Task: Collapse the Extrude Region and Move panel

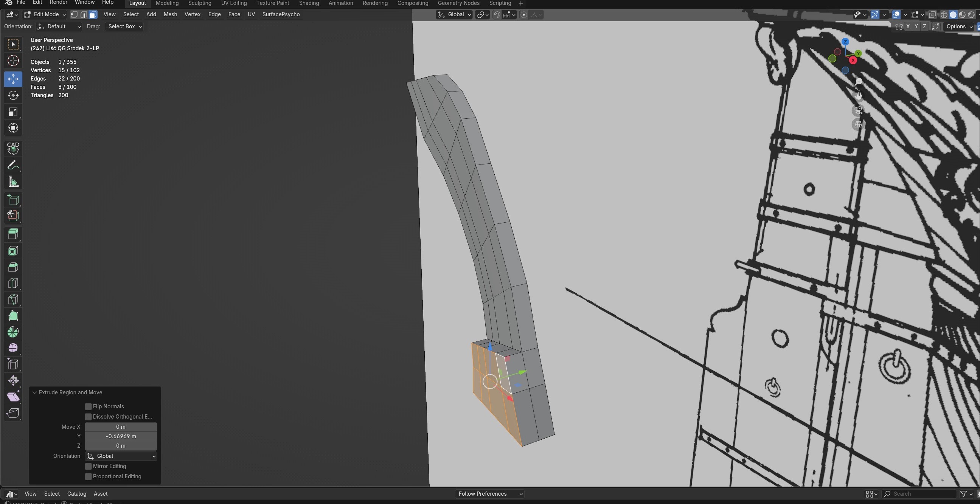Action: [x=35, y=392]
